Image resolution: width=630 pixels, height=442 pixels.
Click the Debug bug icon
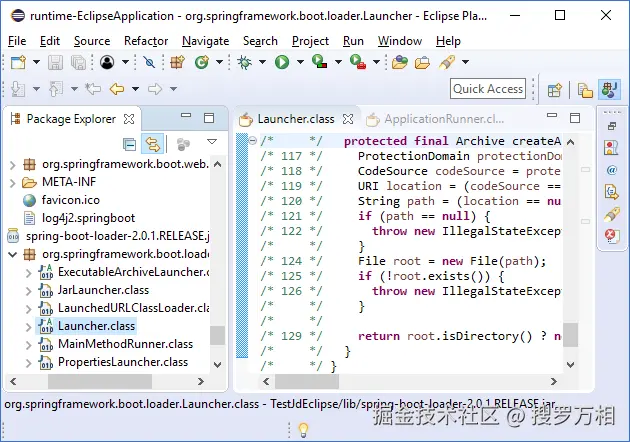coord(244,62)
